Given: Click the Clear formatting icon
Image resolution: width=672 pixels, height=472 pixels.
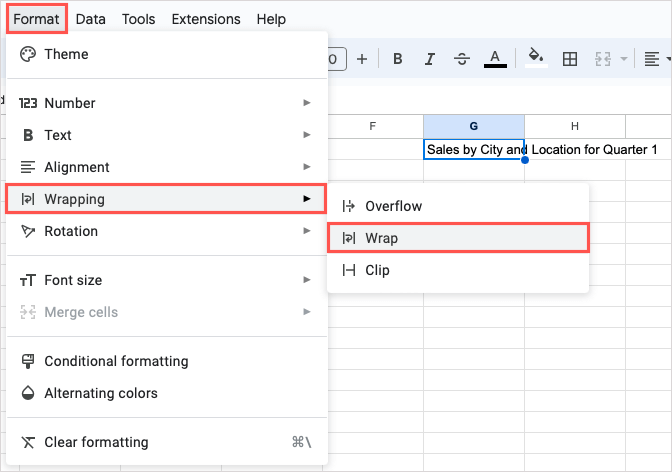Looking at the screenshot, I should (x=27, y=442).
